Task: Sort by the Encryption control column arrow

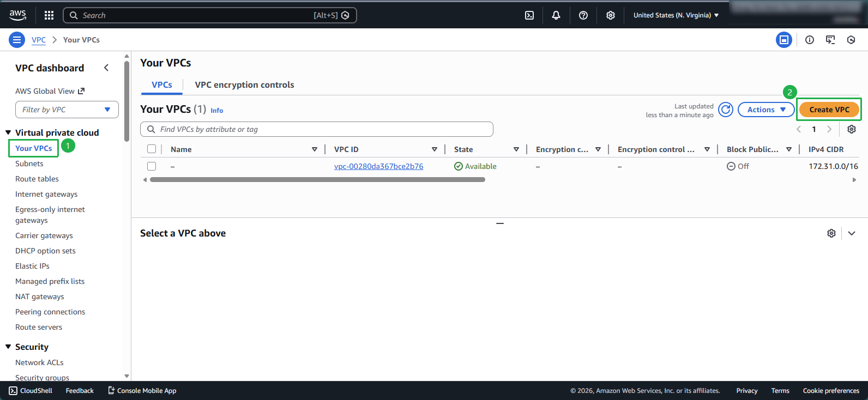Action: [x=707, y=149]
